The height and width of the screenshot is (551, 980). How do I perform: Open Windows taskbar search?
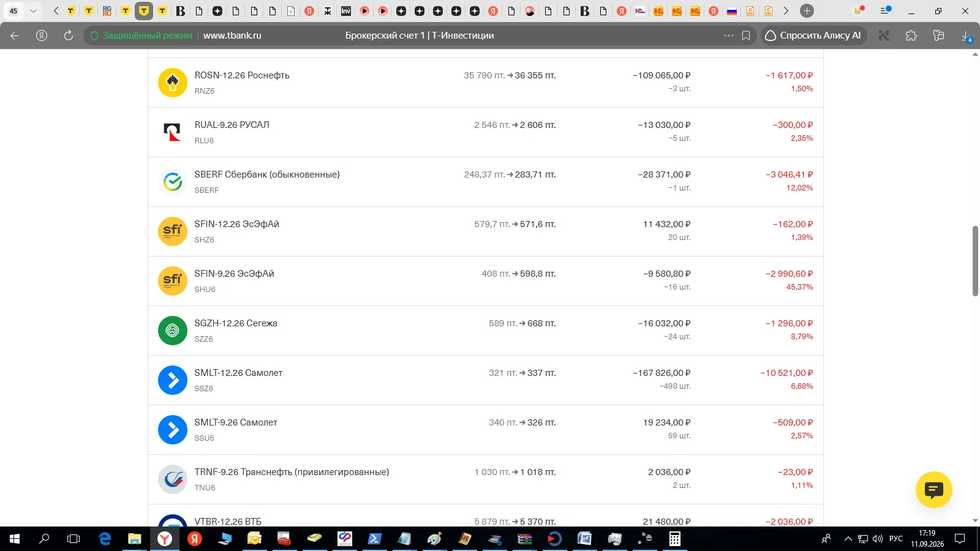pos(44,539)
